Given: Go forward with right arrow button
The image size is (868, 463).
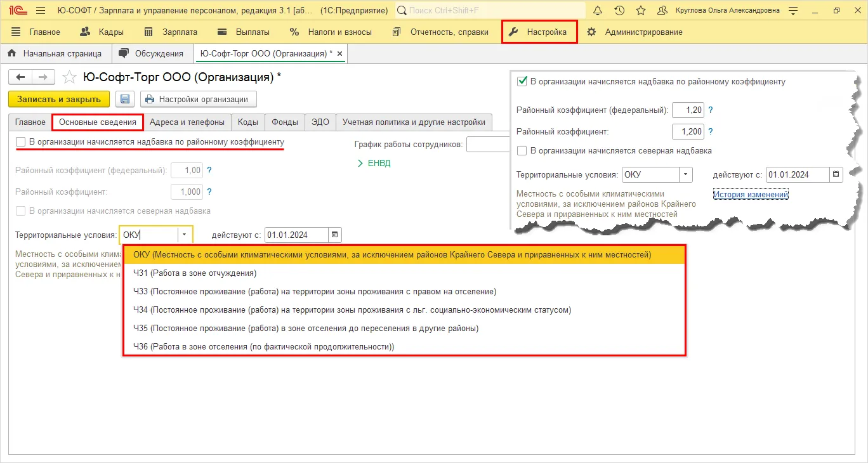Looking at the screenshot, I should click(x=43, y=77).
